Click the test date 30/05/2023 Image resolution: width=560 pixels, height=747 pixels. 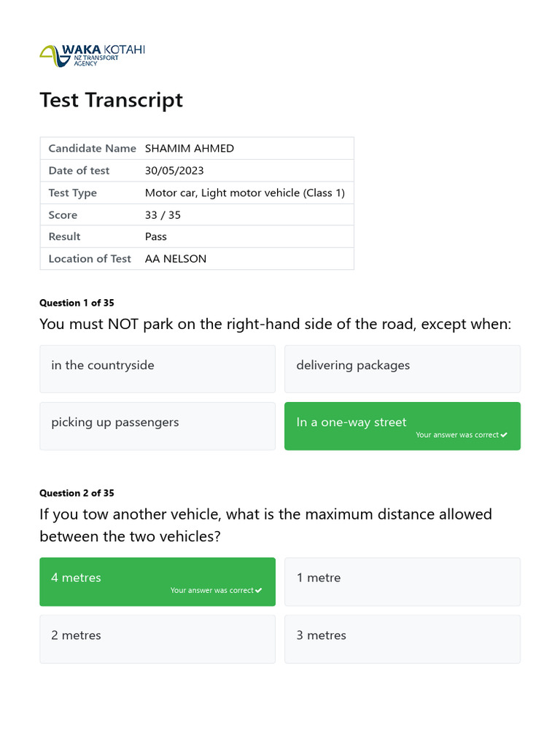(174, 171)
